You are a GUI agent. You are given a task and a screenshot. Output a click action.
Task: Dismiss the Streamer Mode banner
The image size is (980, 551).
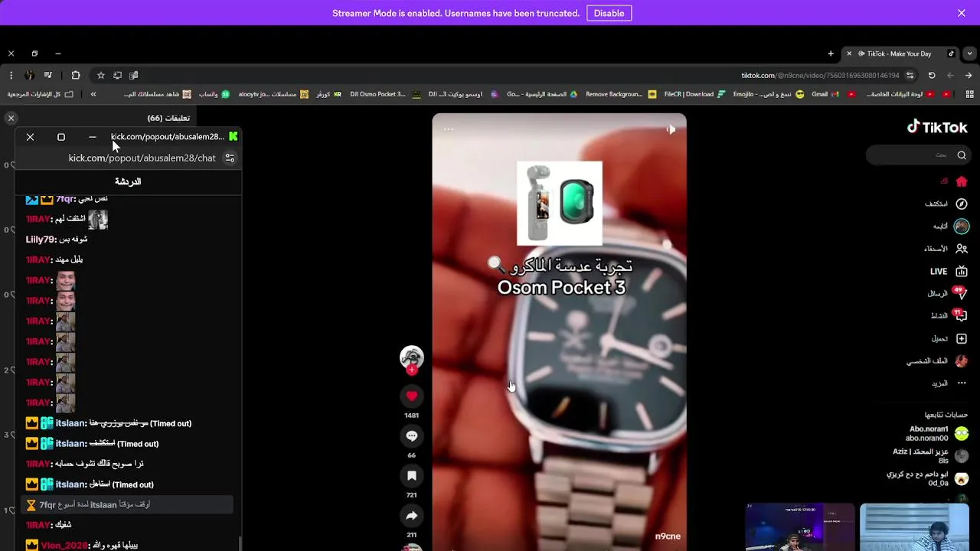coord(962,13)
